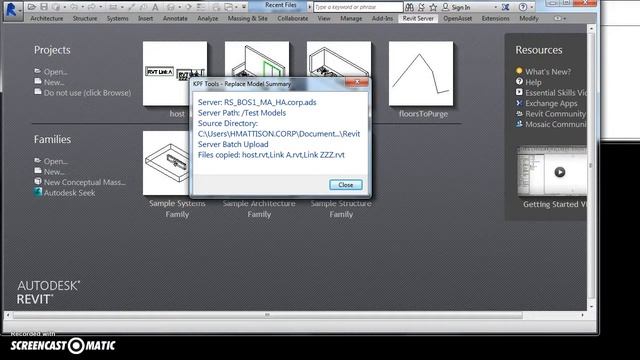This screenshot has width=640, height=360.
Task: Click the Autodesk Seek icon under Families
Action: 38,192
